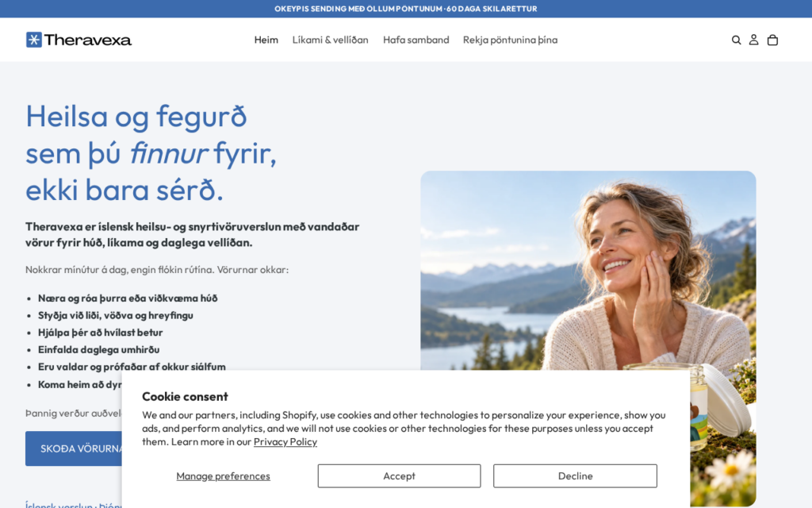
Task: Click 'Styðja við liði, vöðva og hreyfingu'
Action: pyautogui.click(x=116, y=315)
